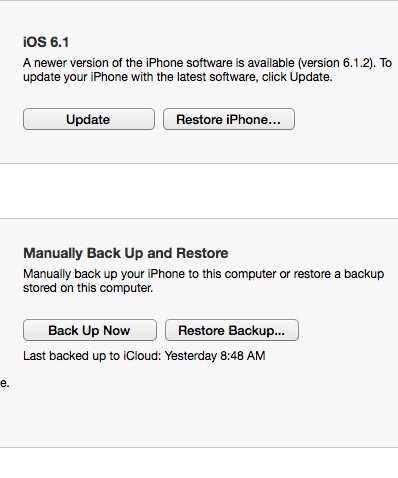Choose the Restore Backup… button
Viewport: 398px width, 478px height.
click(x=232, y=330)
